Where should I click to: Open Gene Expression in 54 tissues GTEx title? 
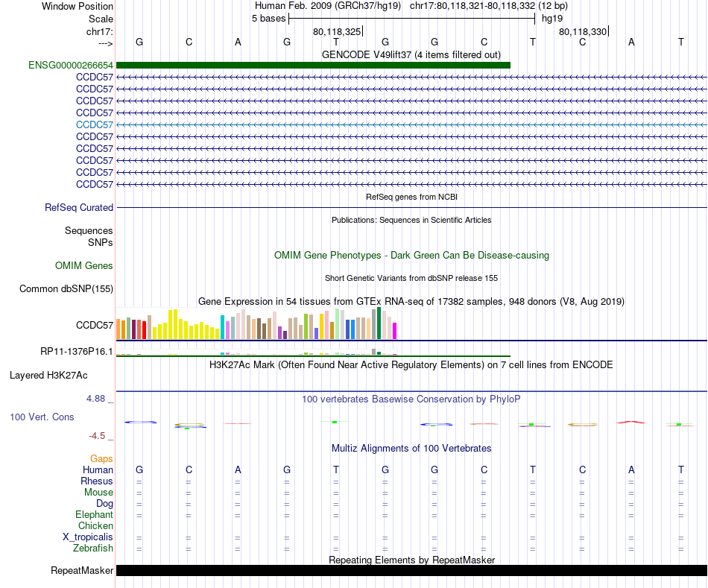411,301
